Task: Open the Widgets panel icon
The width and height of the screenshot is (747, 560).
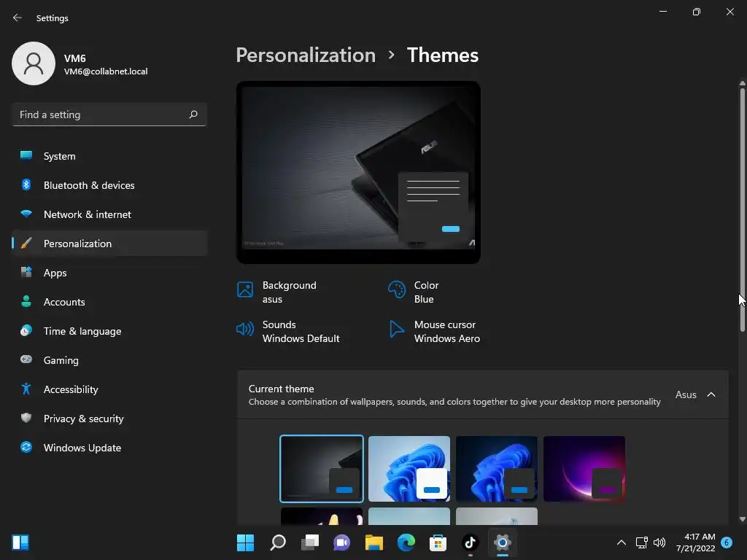Action: [20, 542]
